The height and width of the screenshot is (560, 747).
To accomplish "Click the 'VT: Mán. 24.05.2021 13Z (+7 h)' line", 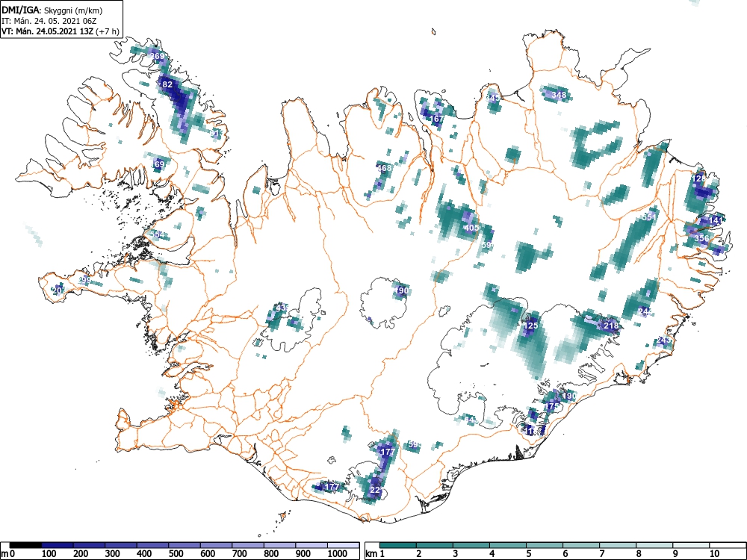I will pyautogui.click(x=60, y=31).
